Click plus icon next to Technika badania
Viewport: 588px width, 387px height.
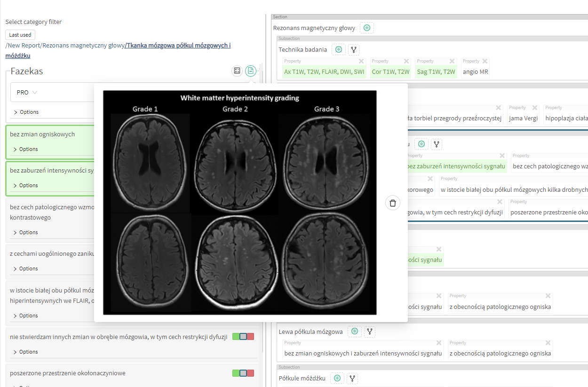338,49
